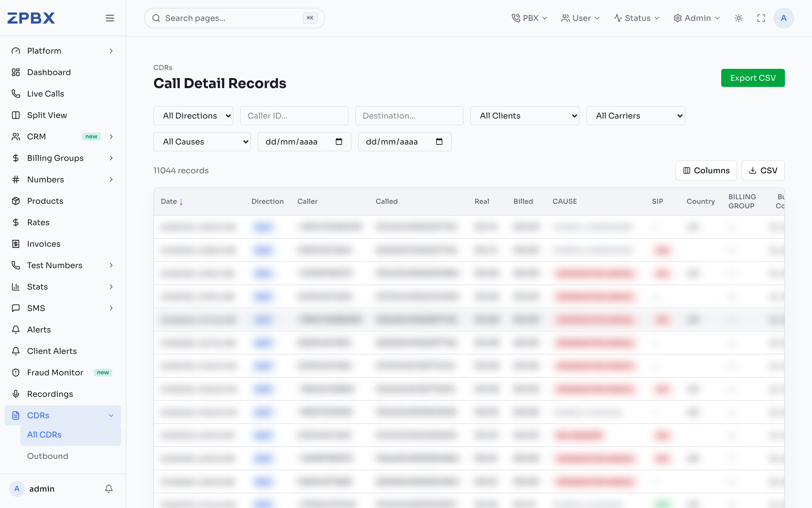Click Destination filter field
Image resolution: width=812 pixels, height=508 pixels.
coord(409,116)
